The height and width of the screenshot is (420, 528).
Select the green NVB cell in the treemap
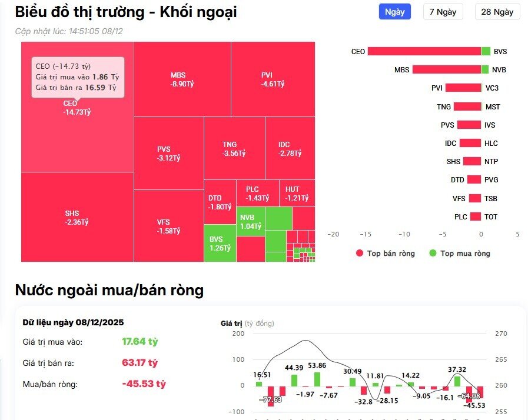[250, 221]
